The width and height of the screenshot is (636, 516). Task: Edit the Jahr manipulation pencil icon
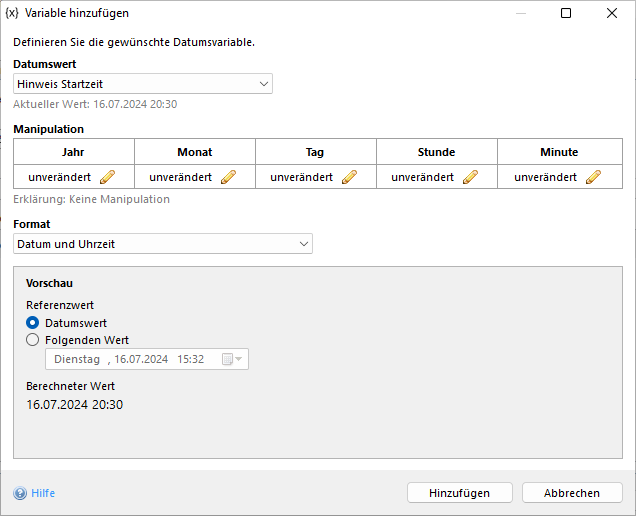[108, 177]
